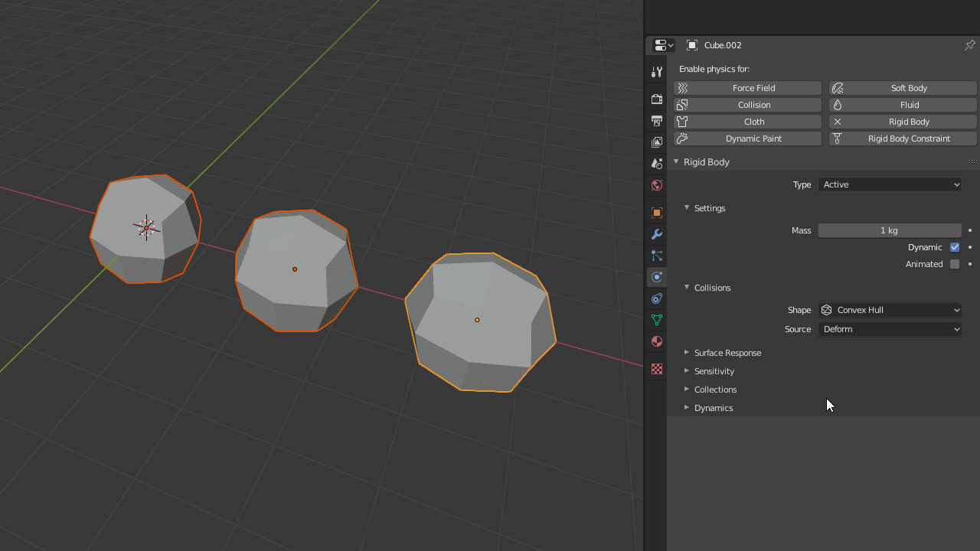This screenshot has height=551, width=980.
Task: Collapse the Collisions subpanel
Action: 687,287
